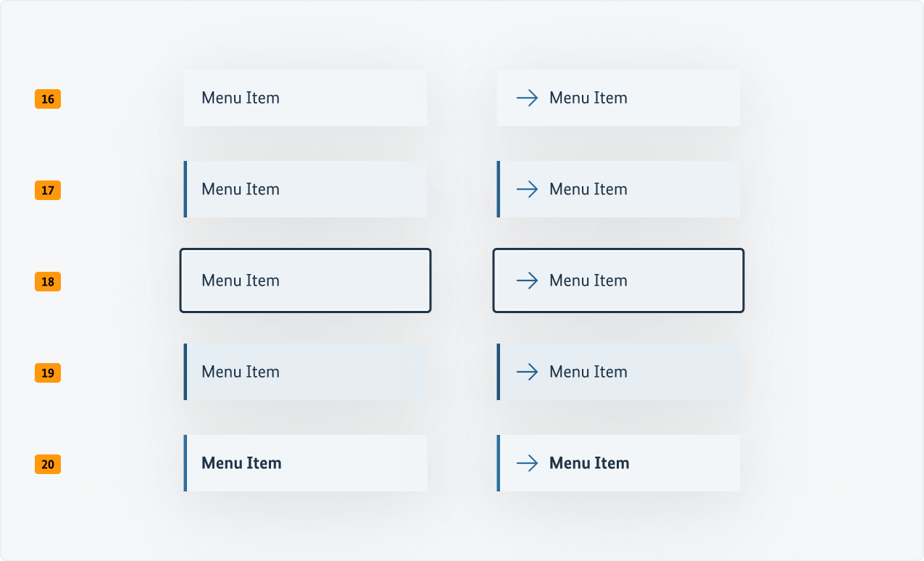Click the orange badge labeled 19
Viewport: 924px width, 561px height.
tap(48, 373)
